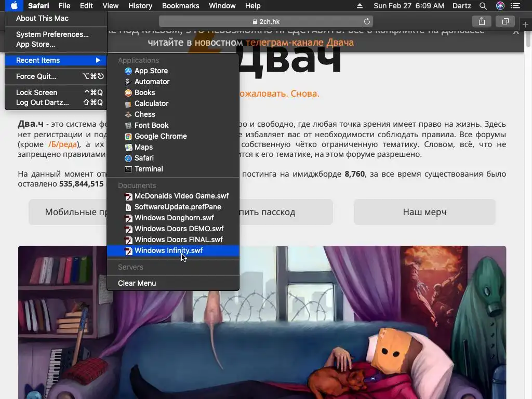Screen dimensions: 532x399
Task: Choose Force Quit... menu entry
Action: tap(56, 76)
